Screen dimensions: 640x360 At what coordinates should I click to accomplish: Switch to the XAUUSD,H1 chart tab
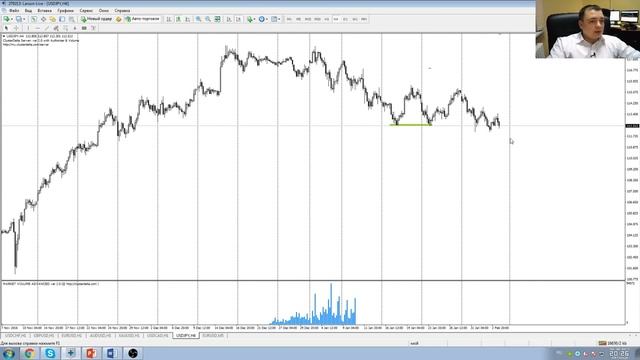(129, 336)
